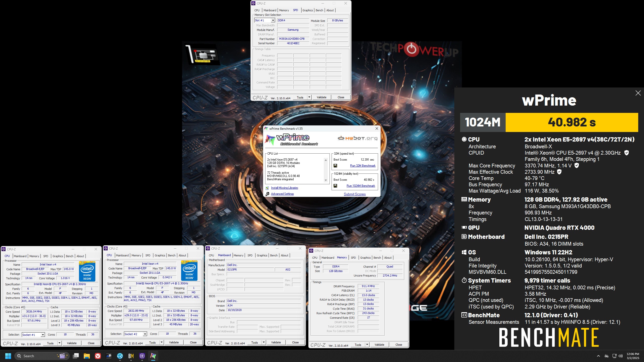Open the hwbot.org logo in wPrime
The image size is (644, 362).
click(x=357, y=138)
